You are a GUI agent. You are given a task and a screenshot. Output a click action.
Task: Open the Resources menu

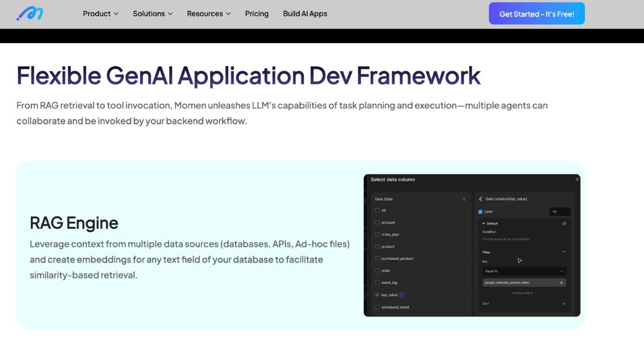pyautogui.click(x=208, y=13)
